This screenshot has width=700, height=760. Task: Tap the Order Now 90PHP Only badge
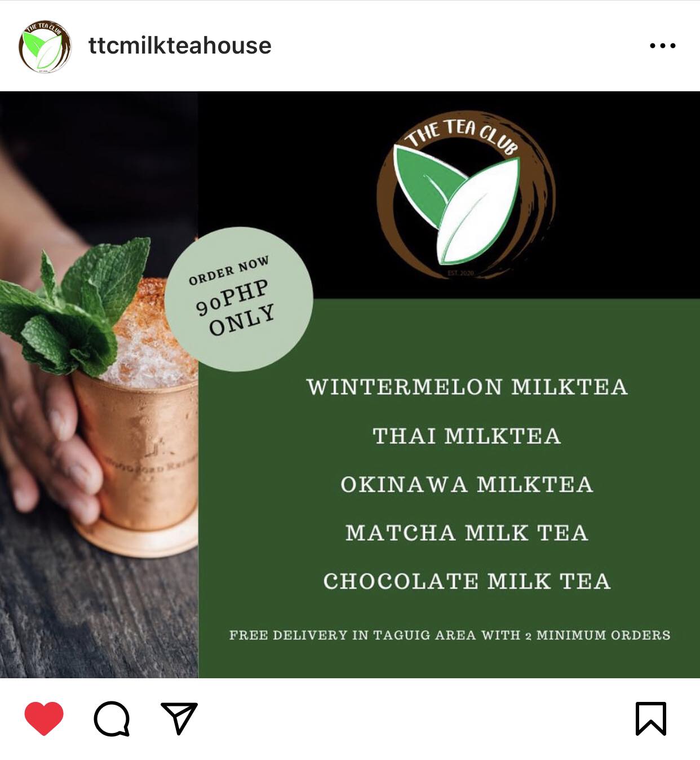[x=238, y=299]
